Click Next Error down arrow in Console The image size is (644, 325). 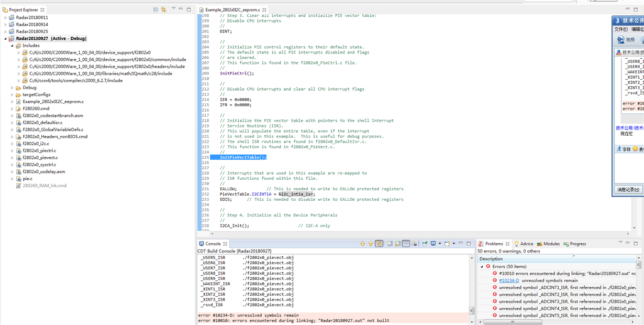pyautogui.click(x=362, y=244)
